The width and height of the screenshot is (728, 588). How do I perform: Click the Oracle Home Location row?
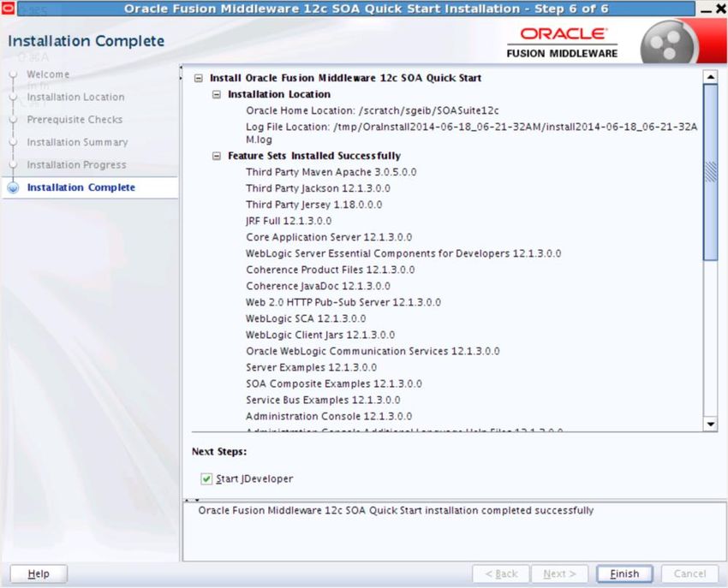(x=373, y=110)
